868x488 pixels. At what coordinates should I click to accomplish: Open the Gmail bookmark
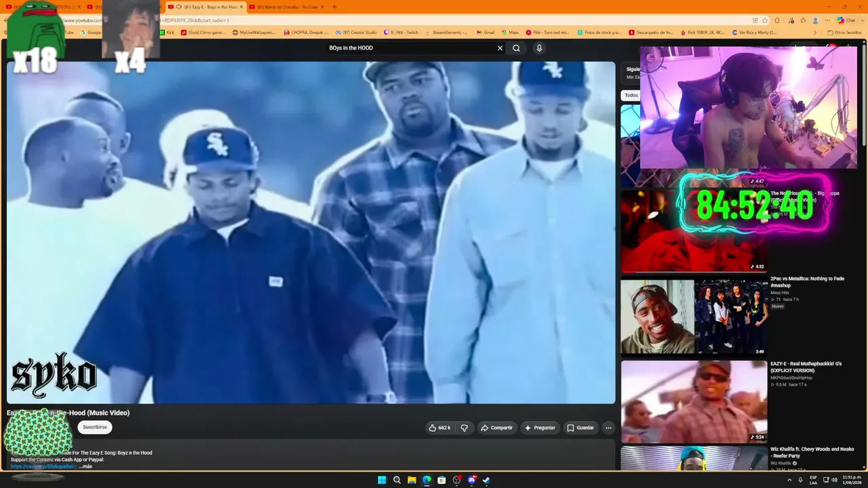click(x=486, y=32)
